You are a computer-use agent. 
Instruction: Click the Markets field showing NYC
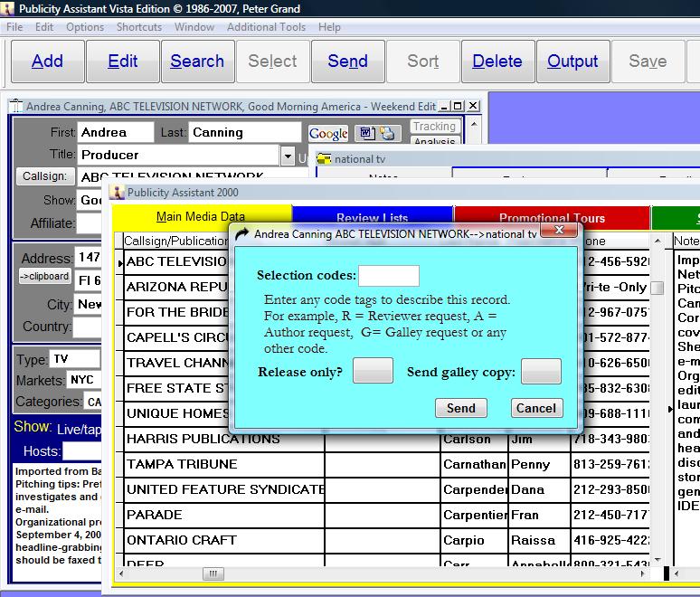coord(84,380)
